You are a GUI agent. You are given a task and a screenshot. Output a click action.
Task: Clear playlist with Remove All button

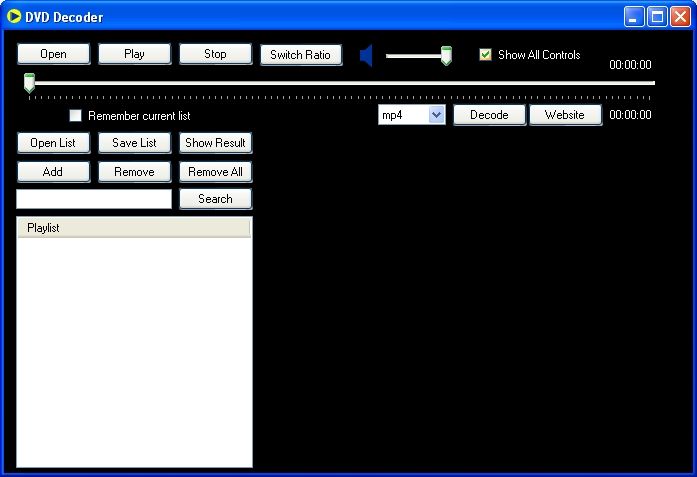coord(216,172)
